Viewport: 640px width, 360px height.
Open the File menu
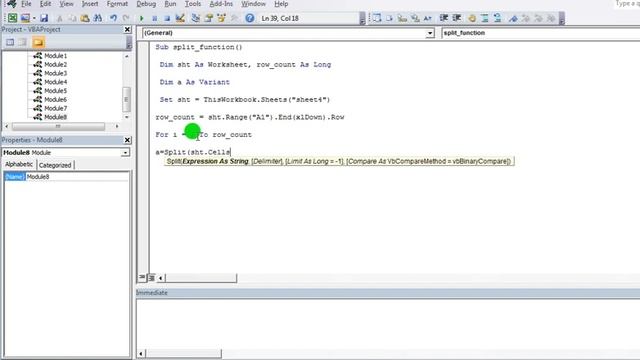(x=27, y=4)
